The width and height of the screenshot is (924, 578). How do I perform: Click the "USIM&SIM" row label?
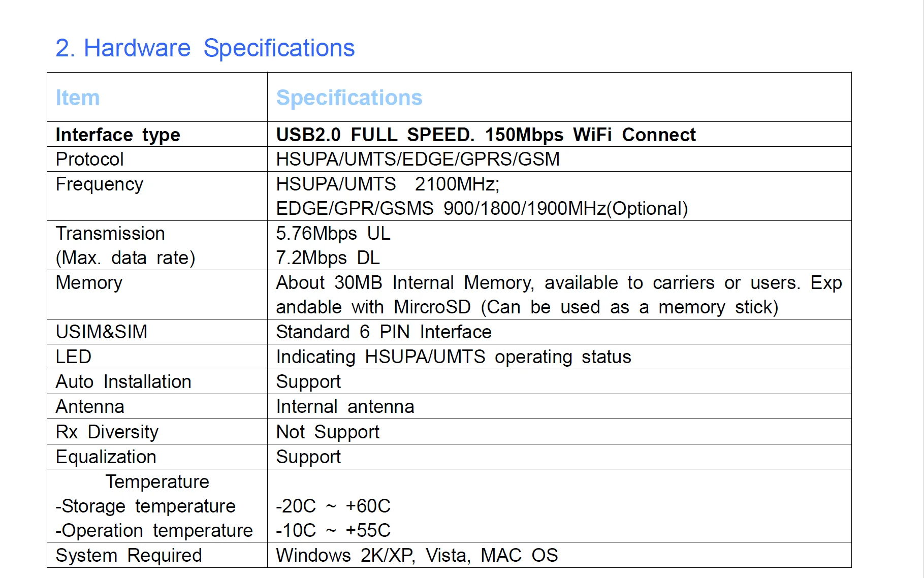tap(102, 332)
